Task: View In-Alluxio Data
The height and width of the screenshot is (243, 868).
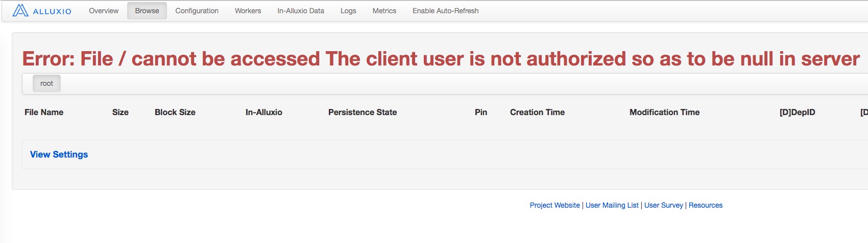Action: coord(301,11)
